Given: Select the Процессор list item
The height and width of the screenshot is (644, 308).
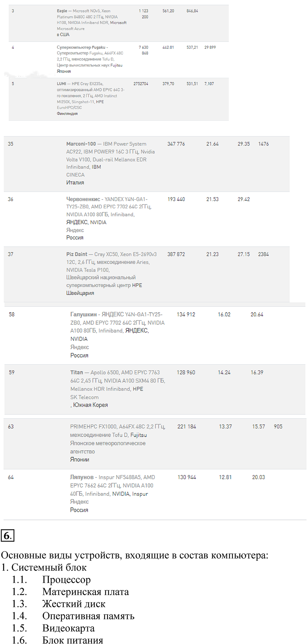Looking at the screenshot, I should point(66,580).
